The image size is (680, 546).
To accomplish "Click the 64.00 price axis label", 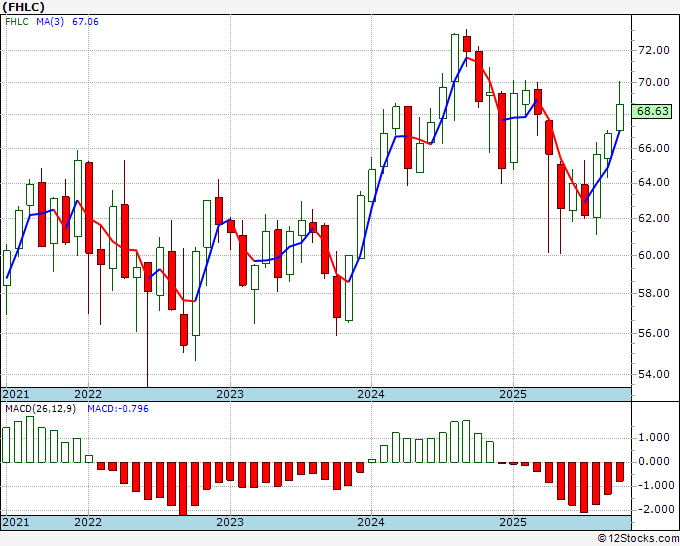I will [x=654, y=183].
